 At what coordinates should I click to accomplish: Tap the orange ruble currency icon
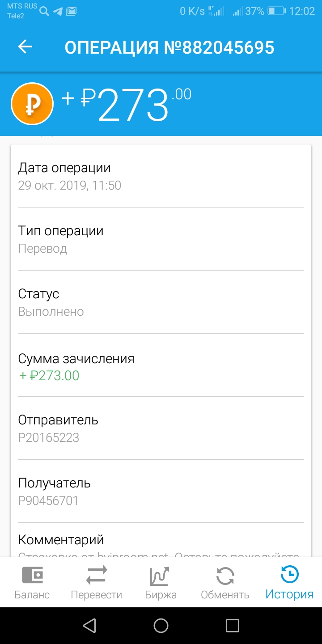pyautogui.click(x=32, y=104)
